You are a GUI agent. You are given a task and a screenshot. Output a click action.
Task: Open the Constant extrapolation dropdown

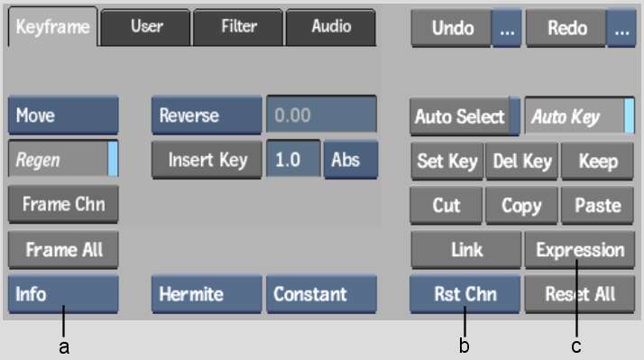pos(322,294)
